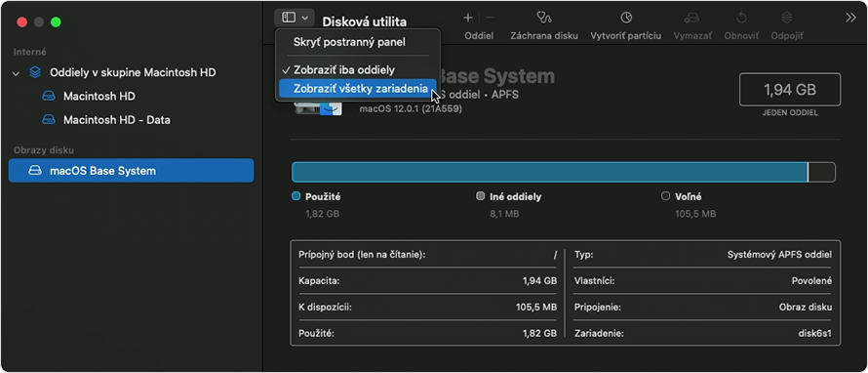Click the Macintosh HD drive icon
Screen dimensions: 868x373
(49, 96)
